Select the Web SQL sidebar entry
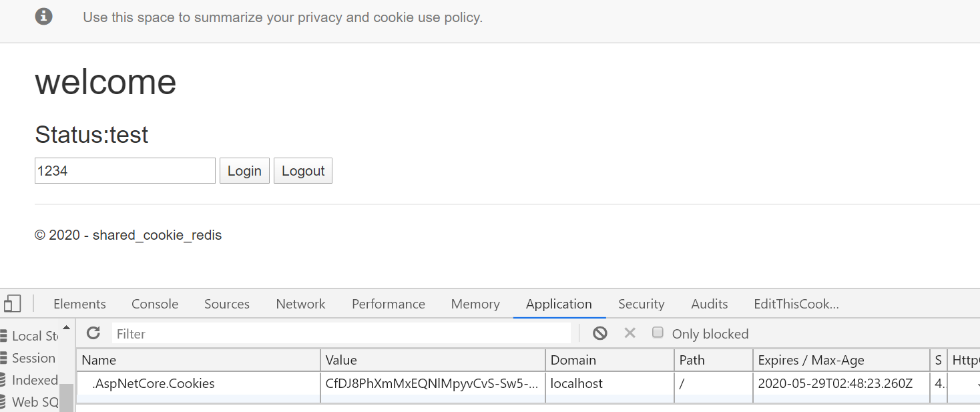This screenshot has width=980, height=412. [x=30, y=402]
